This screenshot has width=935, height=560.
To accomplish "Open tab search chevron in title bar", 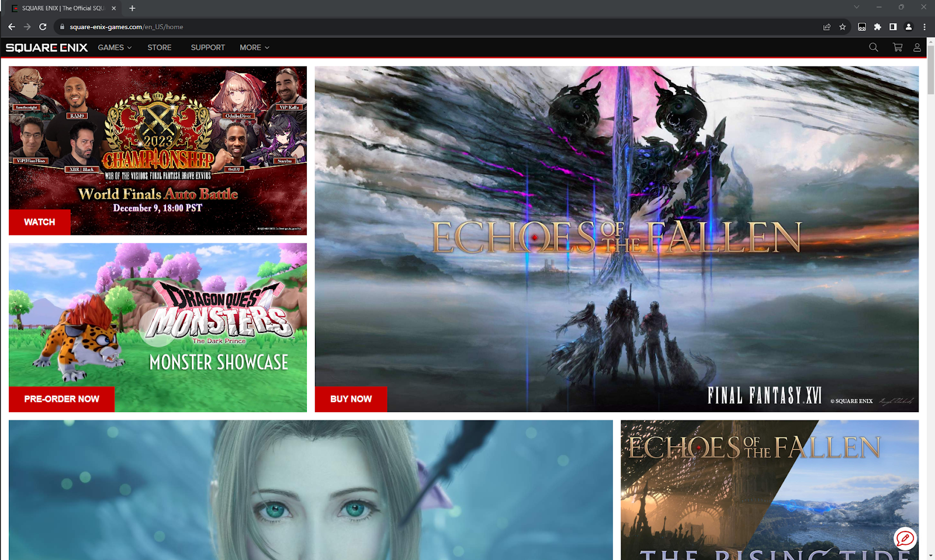I will pyautogui.click(x=856, y=7).
